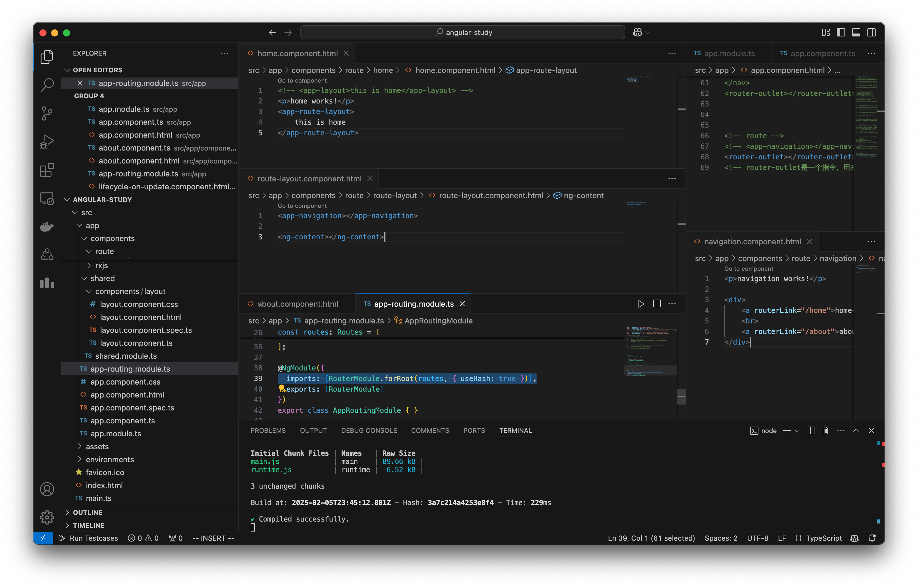
Task: Open the Extensions view
Action: (47, 170)
